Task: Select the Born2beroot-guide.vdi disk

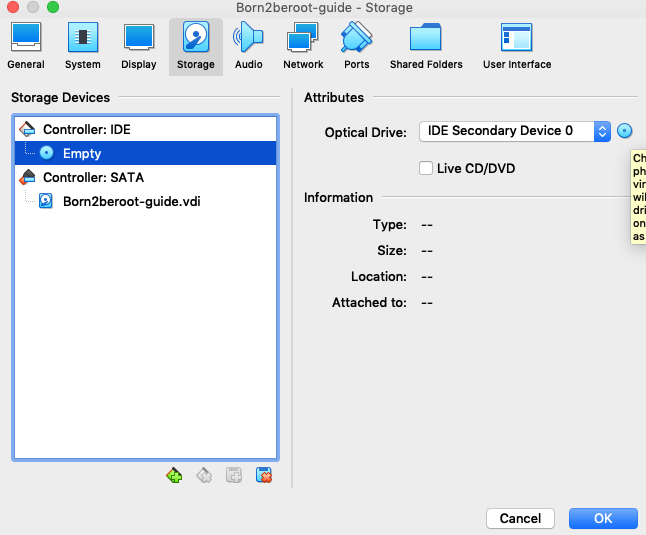Action: (145, 201)
